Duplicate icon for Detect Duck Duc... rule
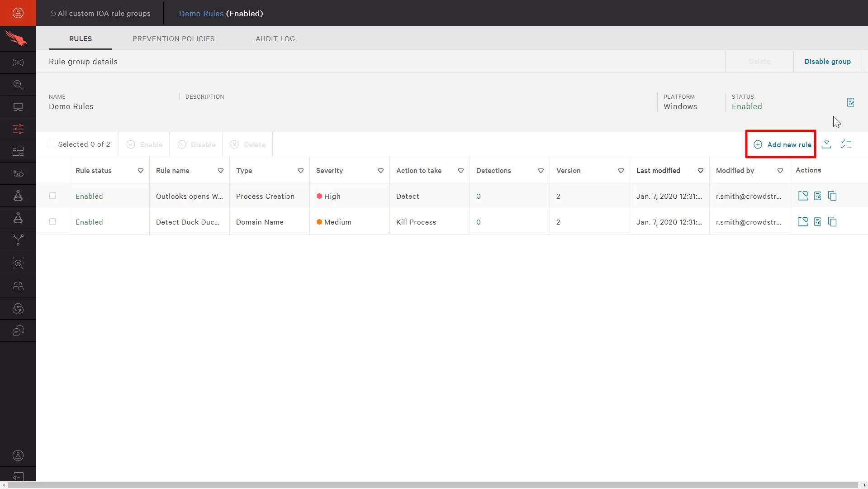868x489 pixels. coord(832,222)
